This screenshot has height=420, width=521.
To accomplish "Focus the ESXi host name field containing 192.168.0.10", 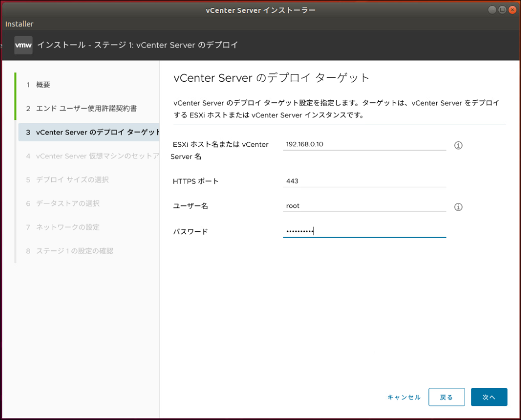I will coord(365,144).
